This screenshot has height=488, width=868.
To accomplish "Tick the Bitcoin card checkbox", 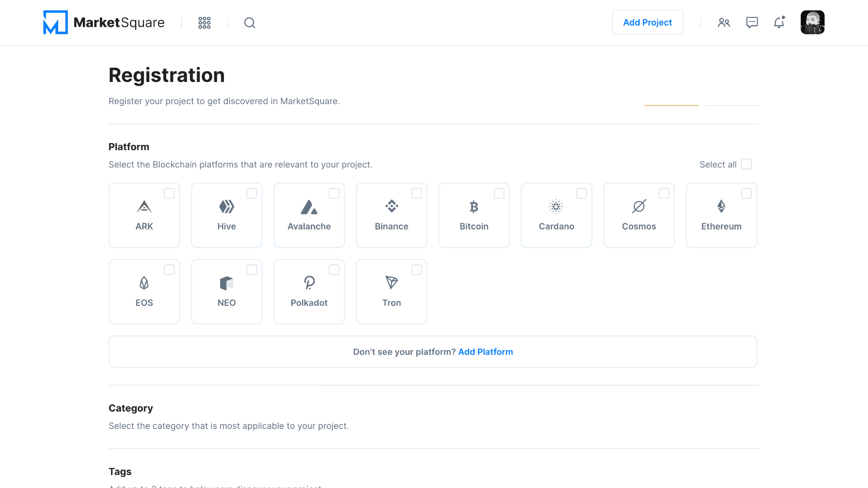I will coord(499,193).
